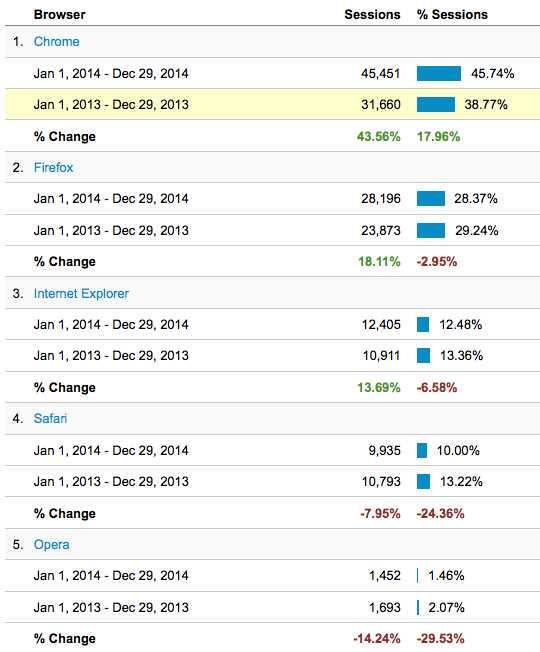Click the 2014 date range under Firefox
Viewport: 540px width, 652px height.
(111, 198)
